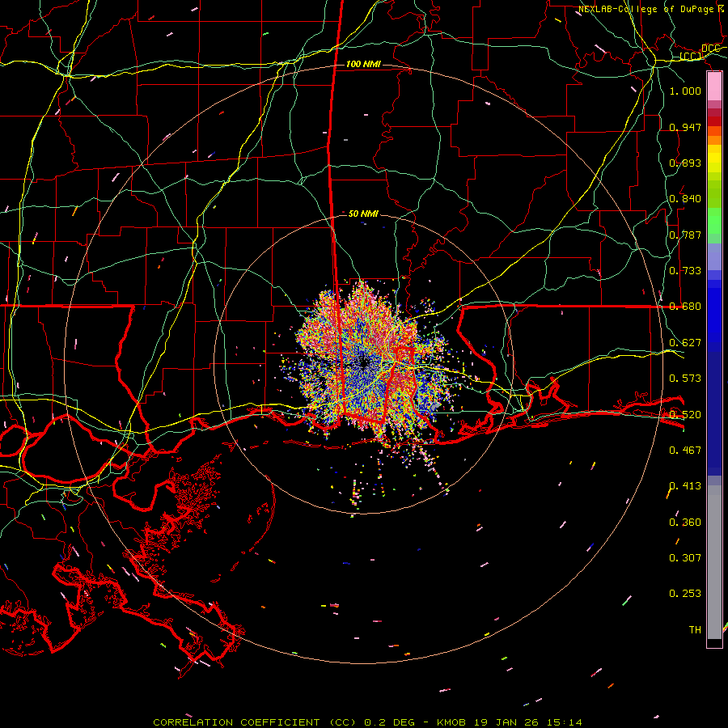Click the 19 JAN 26 date text
This screenshot has width=728, height=728.
pos(506,722)
